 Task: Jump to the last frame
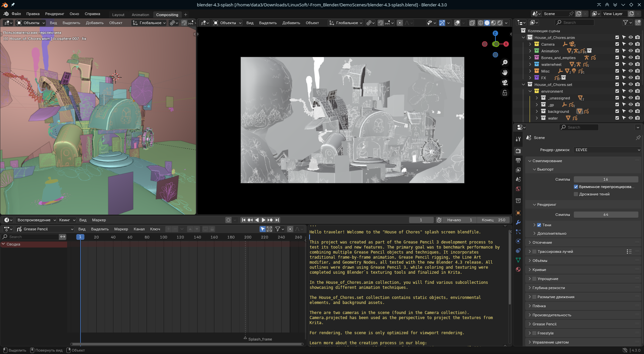(x=277, y=220)
